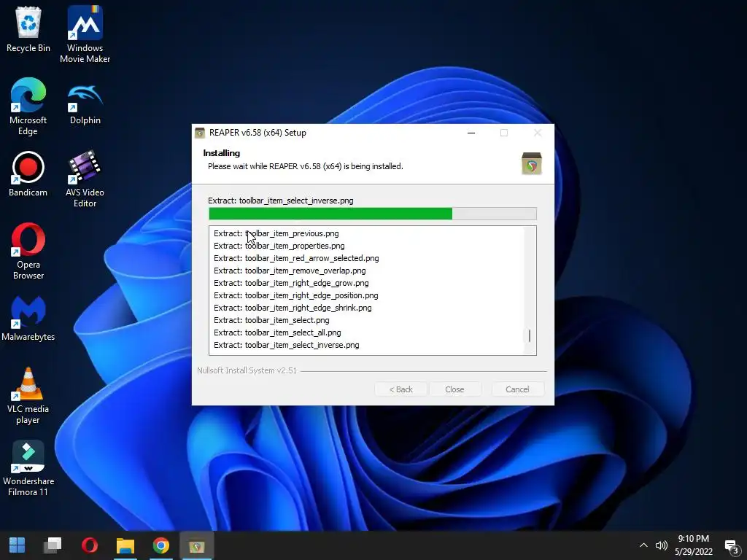Open the notification center icon

(731, 547)
